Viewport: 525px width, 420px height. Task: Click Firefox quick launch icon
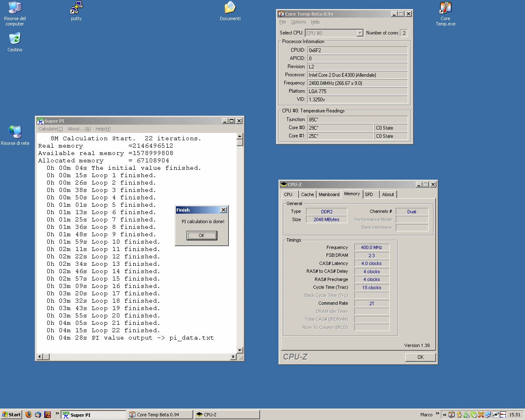point(29,415)
